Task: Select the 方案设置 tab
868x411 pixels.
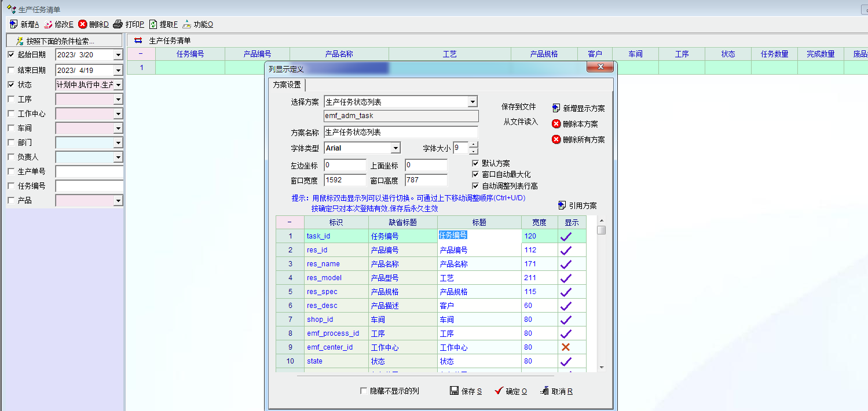Action: 287,85
